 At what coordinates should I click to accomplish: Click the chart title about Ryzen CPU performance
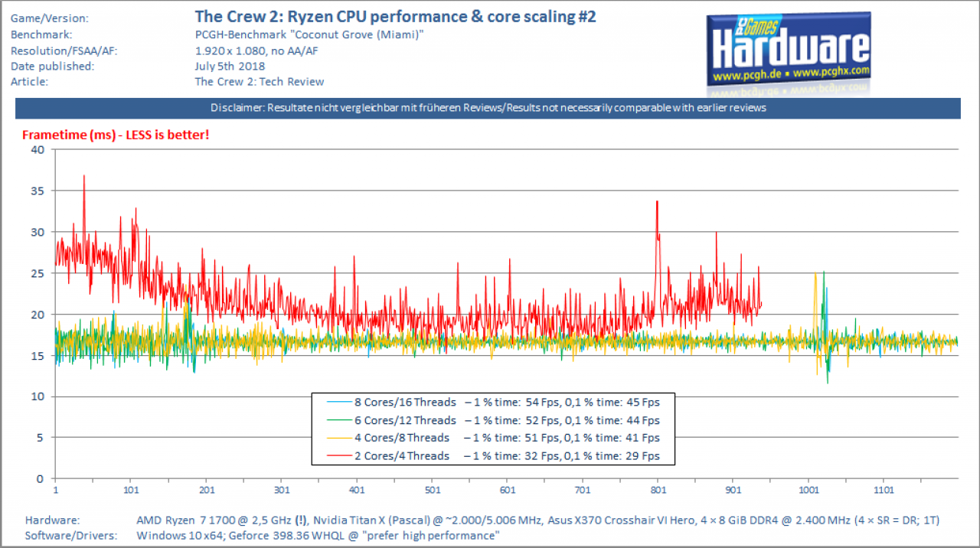395,16
